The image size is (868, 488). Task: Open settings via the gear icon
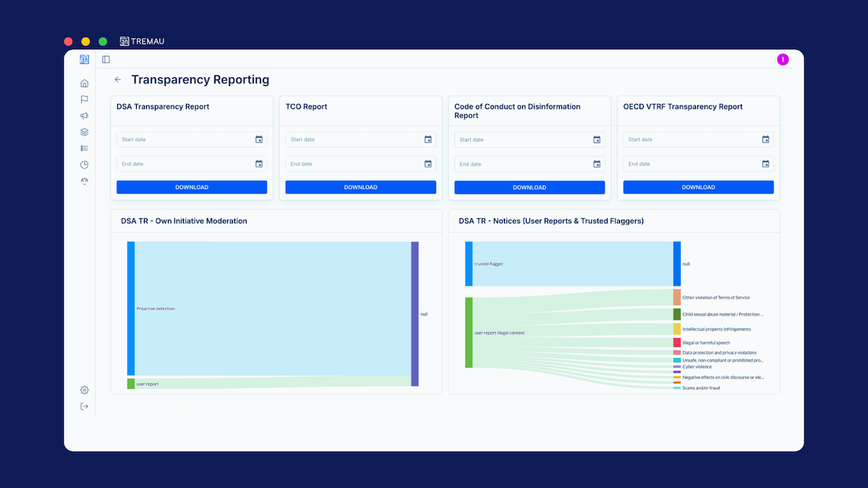(85, 390)
